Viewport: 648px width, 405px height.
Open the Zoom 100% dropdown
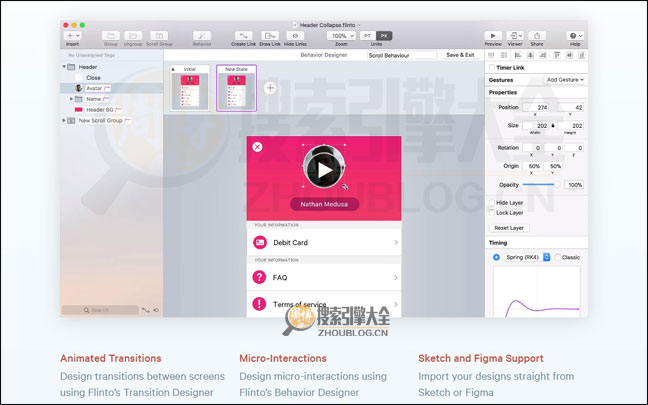341,36
